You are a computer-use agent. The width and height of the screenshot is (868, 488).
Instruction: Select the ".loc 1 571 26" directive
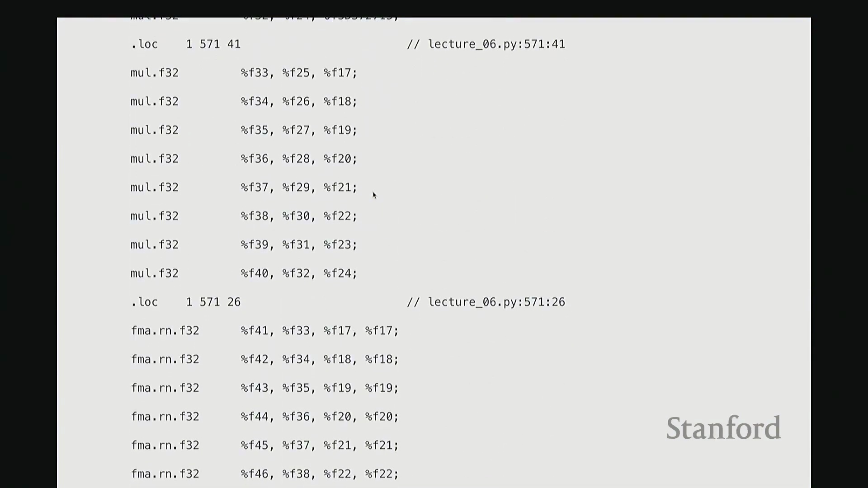pyautogui.click(x=185, y=302)
